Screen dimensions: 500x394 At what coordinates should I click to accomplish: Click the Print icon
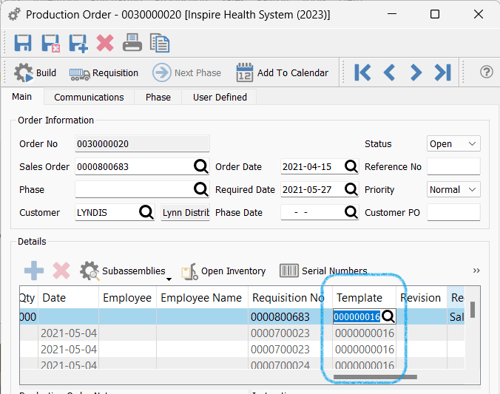(132, 43)
